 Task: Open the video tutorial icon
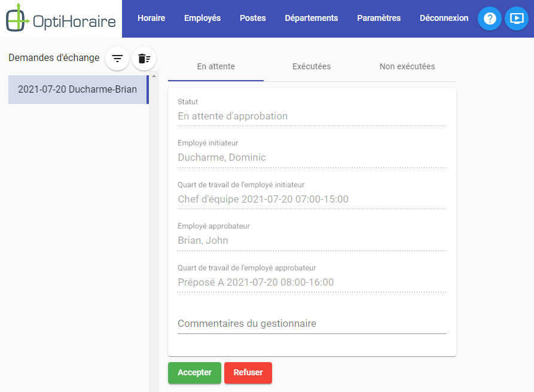pos(517,19)
